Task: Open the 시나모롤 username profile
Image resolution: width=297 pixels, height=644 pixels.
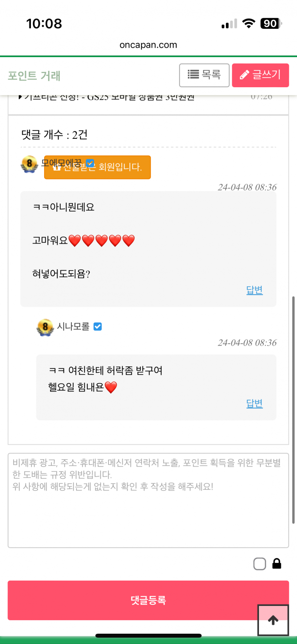Action: [73, 326]
